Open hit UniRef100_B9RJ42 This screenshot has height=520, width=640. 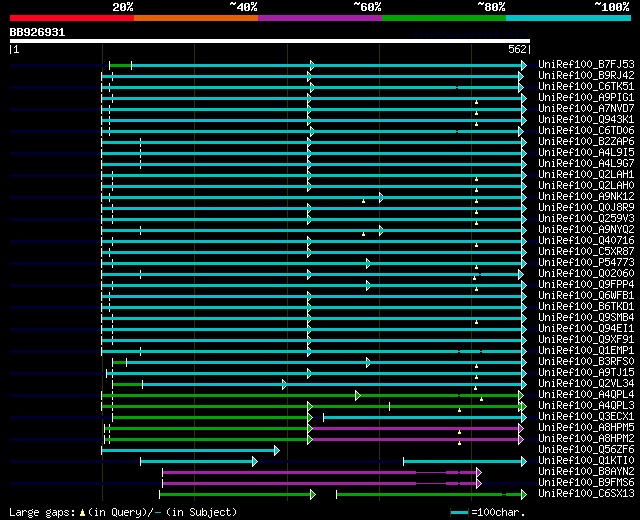(x=586, y=76)
